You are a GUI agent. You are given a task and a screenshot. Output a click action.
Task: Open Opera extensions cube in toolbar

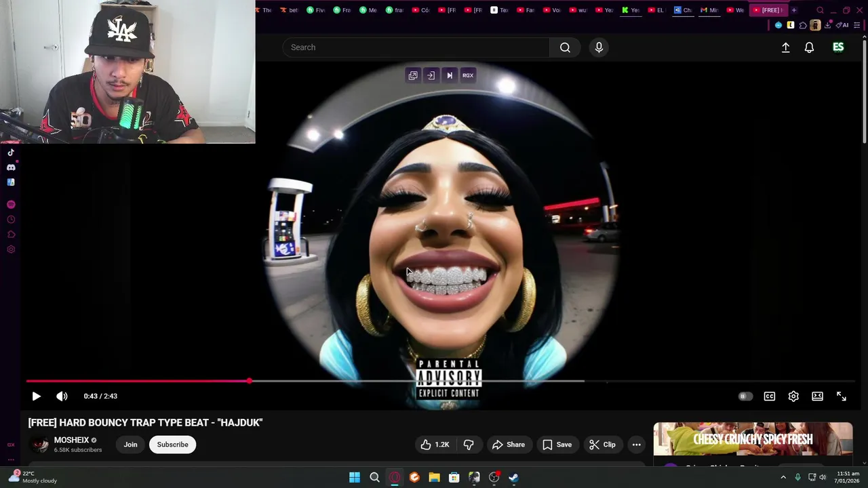coord(803,25)
